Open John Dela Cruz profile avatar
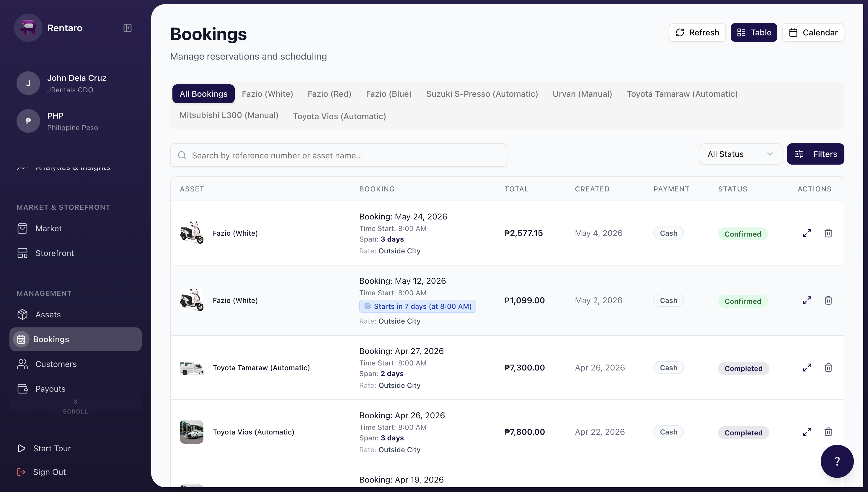Screen dimensions: 868x492 [x=28, y=83]
